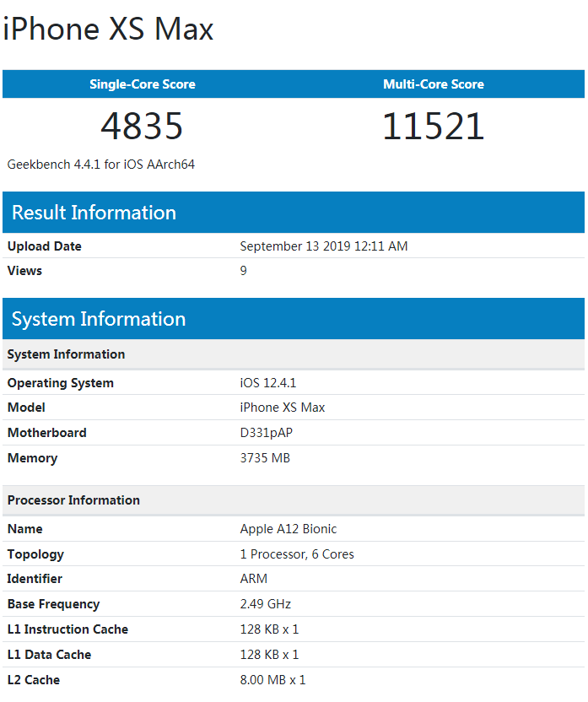Click the Result Information section header
Image resolution: width=588 pixels, height=702 pixels.
coord(94,213)
